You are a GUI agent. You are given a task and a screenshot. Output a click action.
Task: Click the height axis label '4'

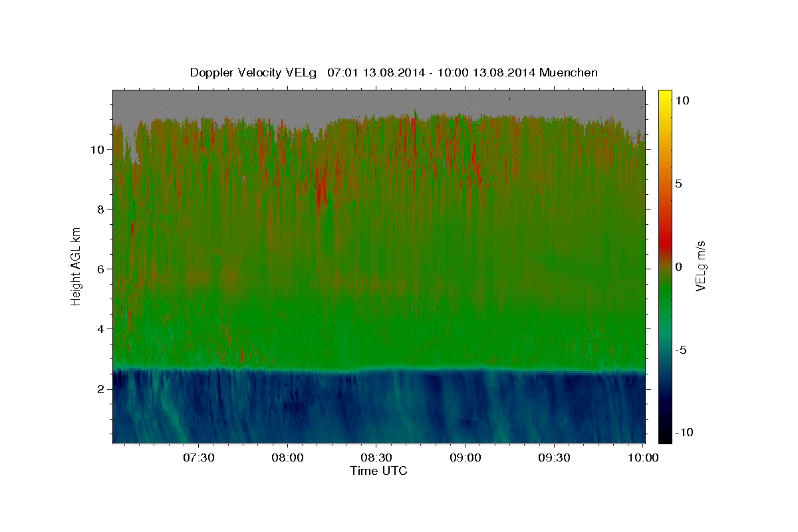point(102,329)
